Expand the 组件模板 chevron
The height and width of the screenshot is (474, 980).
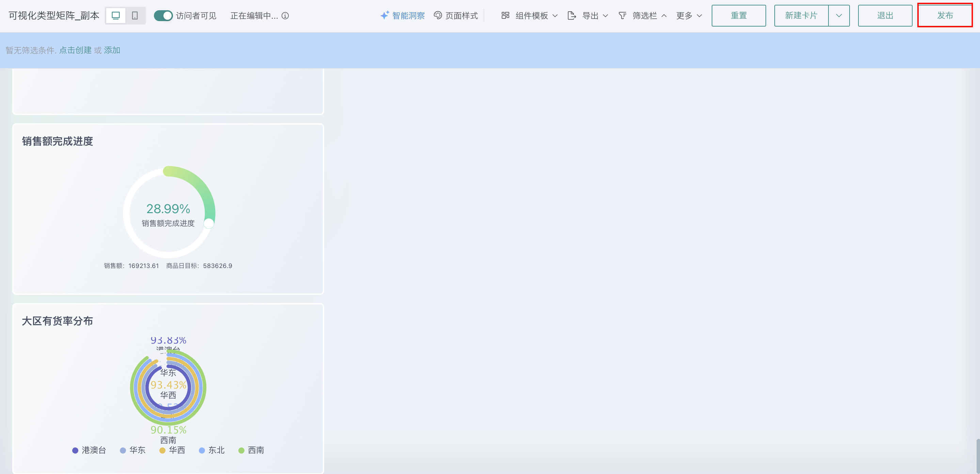pos(555,16)
